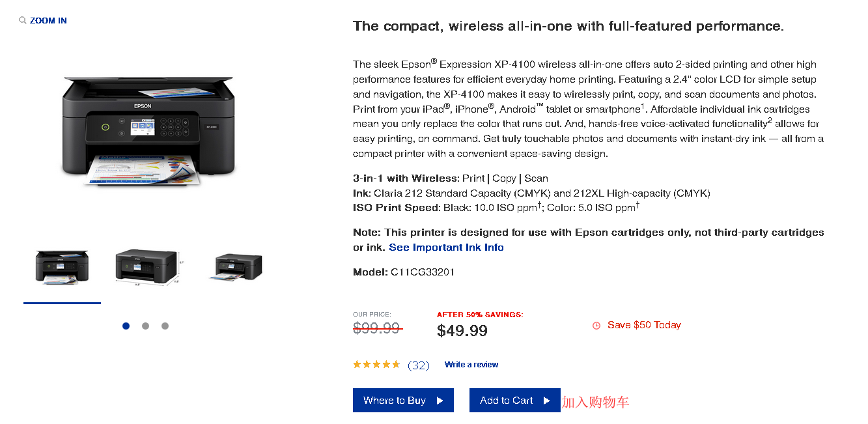
Task: Click the clock icon next to Save $50
Action: coord(596,326)
